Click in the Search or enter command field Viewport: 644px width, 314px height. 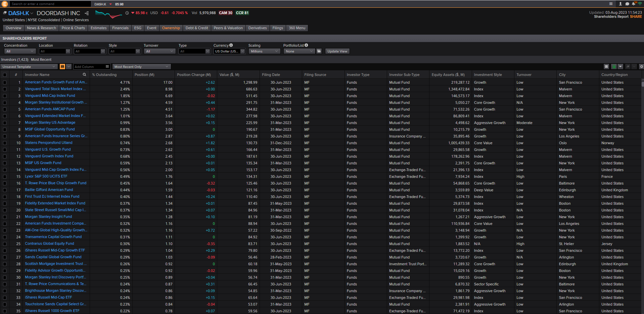(x=50, y=4)
